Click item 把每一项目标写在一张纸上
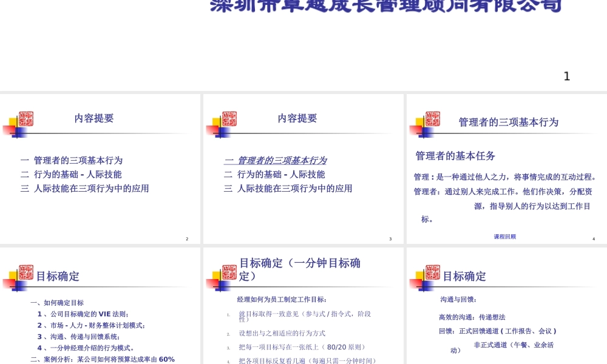This screenshot has width=607, height=364. pos(302,347)
